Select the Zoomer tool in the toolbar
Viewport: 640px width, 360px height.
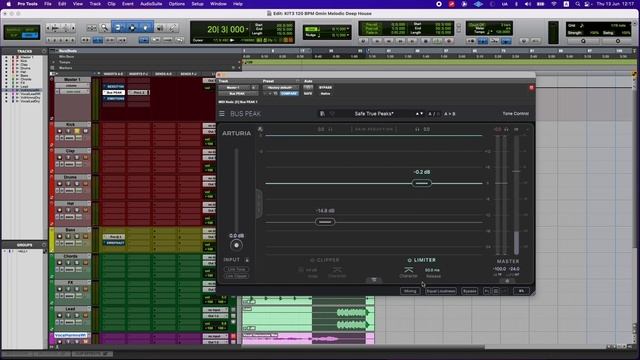pyautogui.click(x=104, y=27)
